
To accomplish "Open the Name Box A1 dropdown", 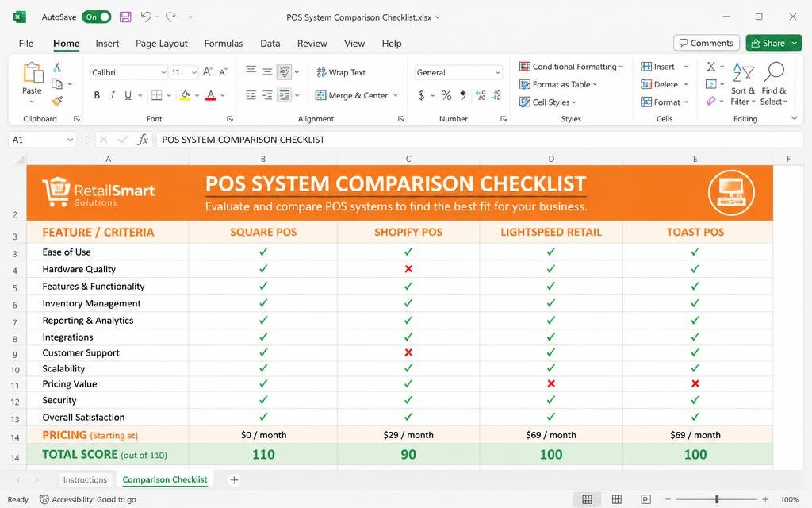I will tap(70, 140).
